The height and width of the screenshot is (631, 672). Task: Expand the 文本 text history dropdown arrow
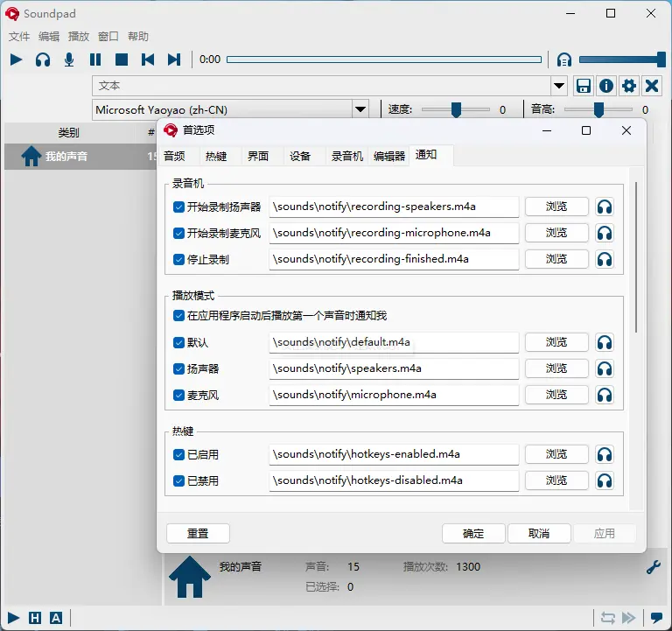pos(559,86)
